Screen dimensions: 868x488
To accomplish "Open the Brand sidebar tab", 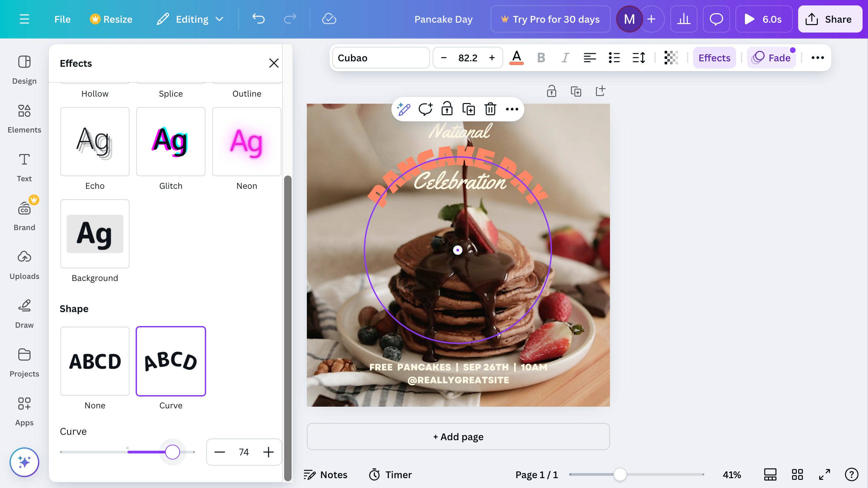I will [24, 216].
